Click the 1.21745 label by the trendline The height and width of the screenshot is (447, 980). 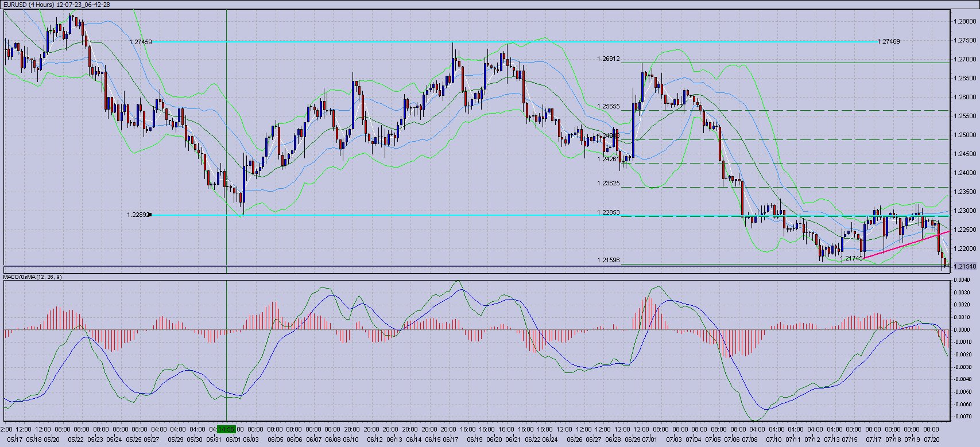pos(853,259)
